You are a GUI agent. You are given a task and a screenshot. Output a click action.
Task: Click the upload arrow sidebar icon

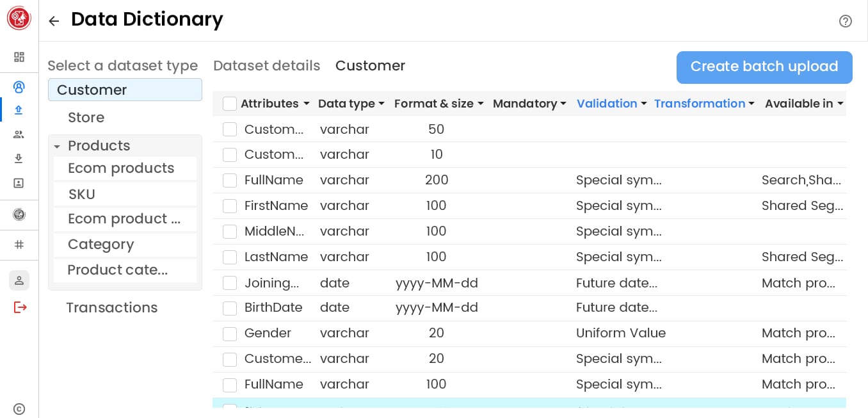coord(19,109)
